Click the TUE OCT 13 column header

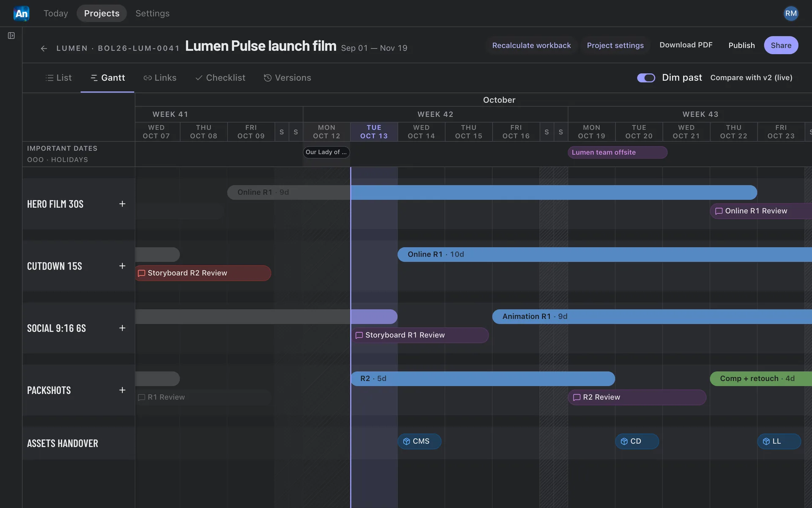[374, 132]
